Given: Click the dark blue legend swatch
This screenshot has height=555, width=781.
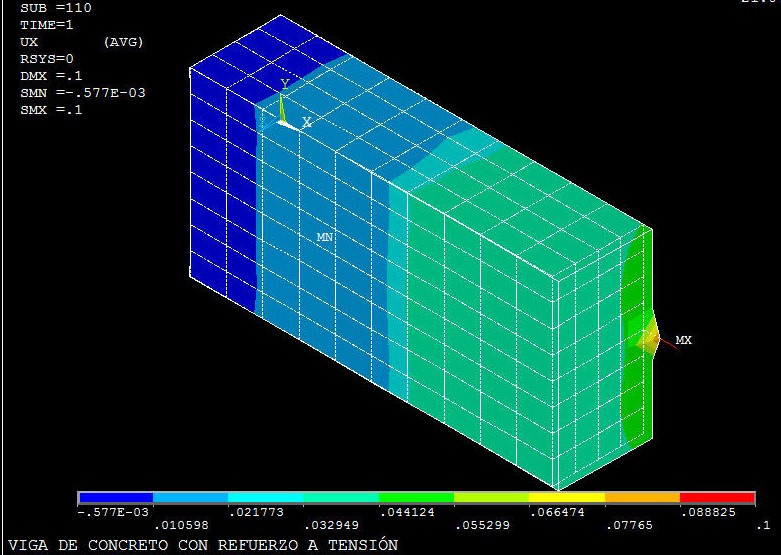Looking at the screenshot, I should [x=115, y=497].
